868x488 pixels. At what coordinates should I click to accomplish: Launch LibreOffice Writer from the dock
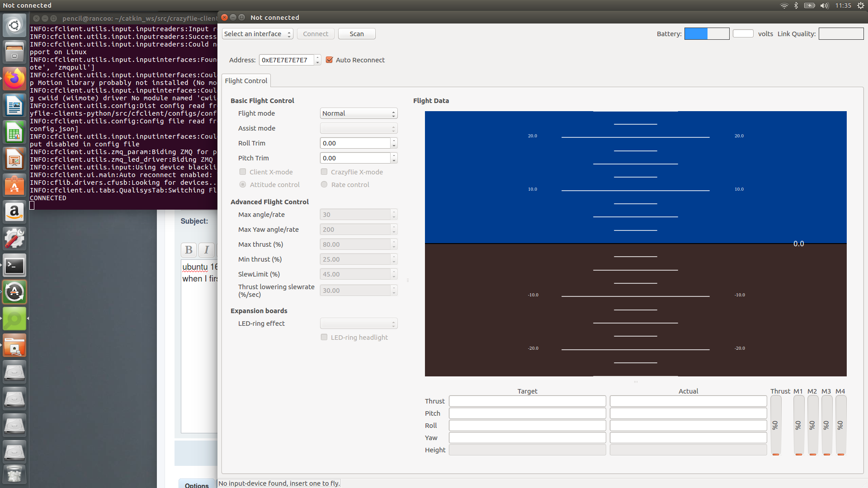coord(14,106)
